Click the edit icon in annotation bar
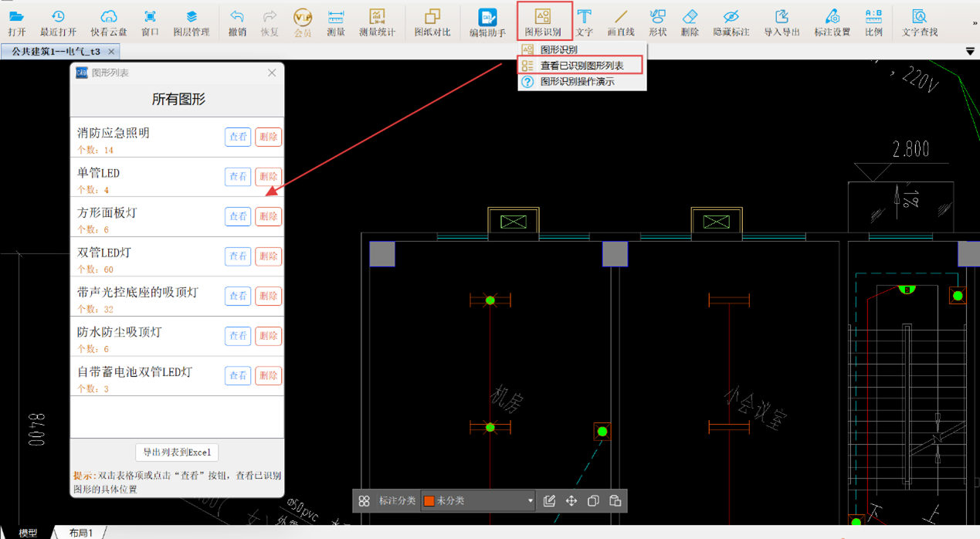This screenshot has height=539, width=980. [x=549, y=501]
